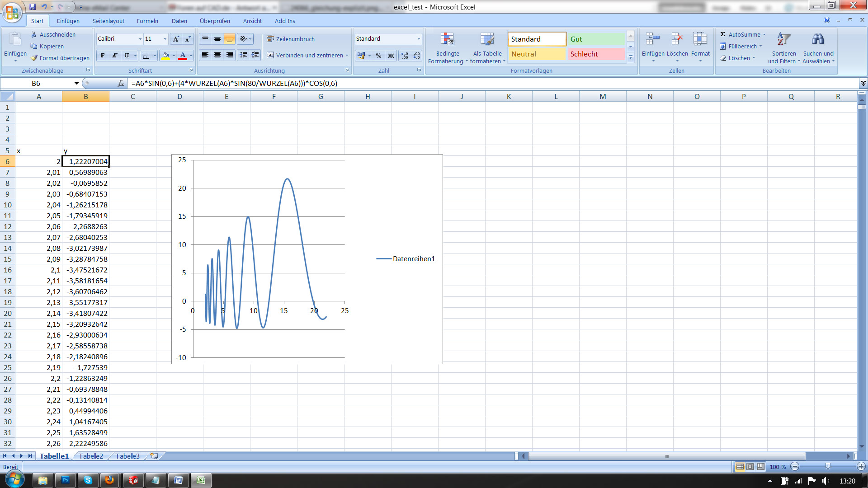Toggle Zeilenumbruch text wrapping
Image resolution: width=868 pixels, height=488 pixels.
coord(291,39)
